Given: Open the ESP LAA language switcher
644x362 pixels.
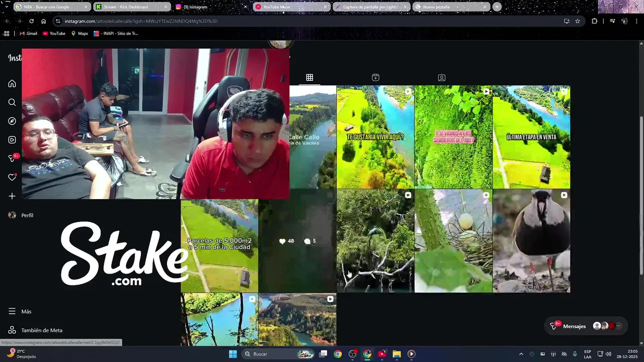Looking at the screenshot, I should point(588,354).
